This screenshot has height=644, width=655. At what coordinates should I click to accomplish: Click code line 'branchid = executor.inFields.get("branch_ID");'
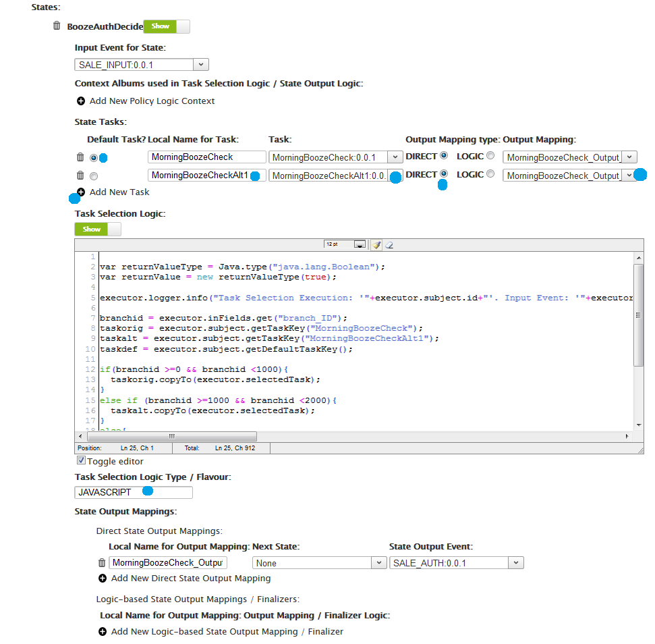[x=223, y=318]
